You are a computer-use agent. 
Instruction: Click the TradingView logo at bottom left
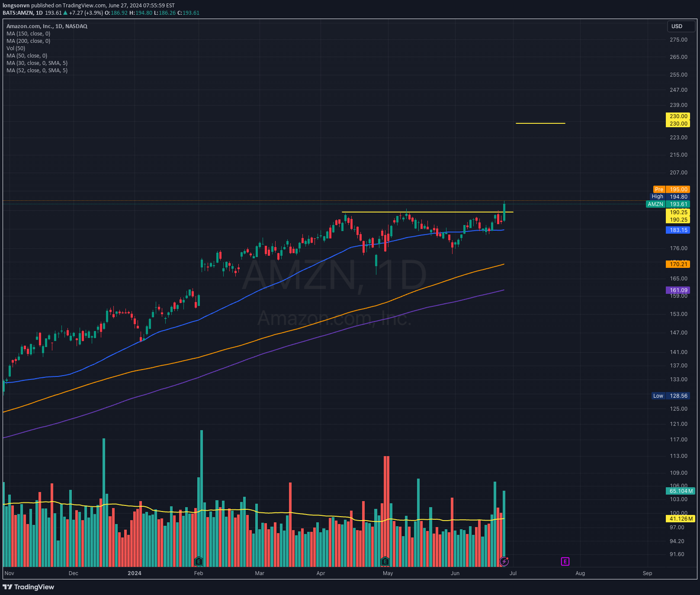pyautogui.click(x=29, y=587)
